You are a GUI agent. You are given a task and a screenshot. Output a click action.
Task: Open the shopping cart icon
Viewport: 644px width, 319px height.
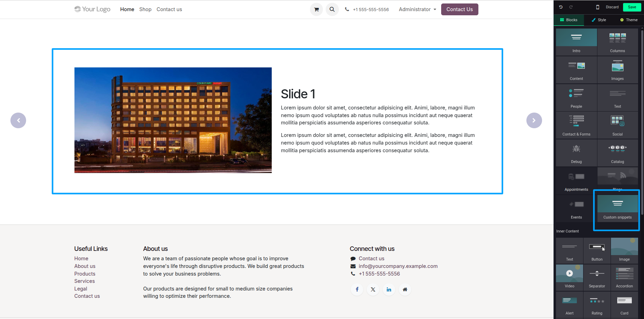(316, 9)
